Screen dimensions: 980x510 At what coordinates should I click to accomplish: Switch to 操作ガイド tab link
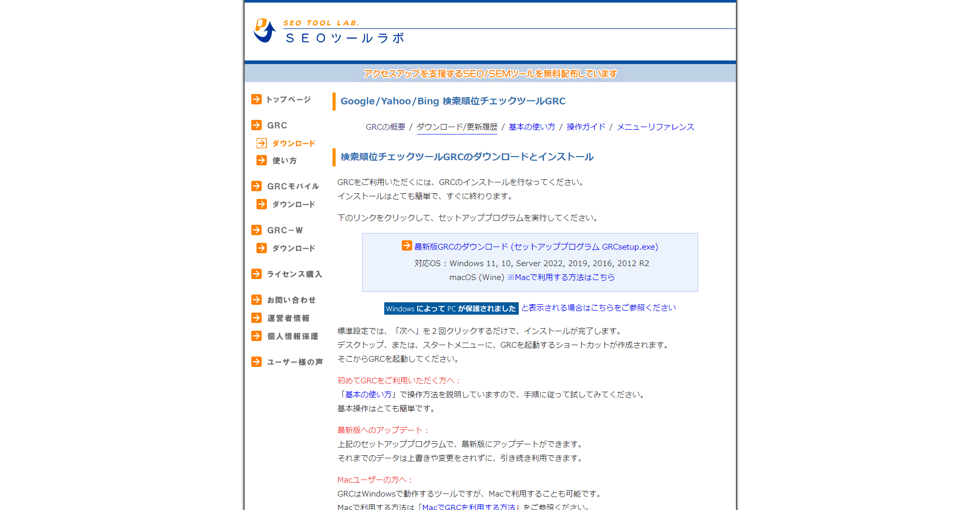[x=586, y=127]
